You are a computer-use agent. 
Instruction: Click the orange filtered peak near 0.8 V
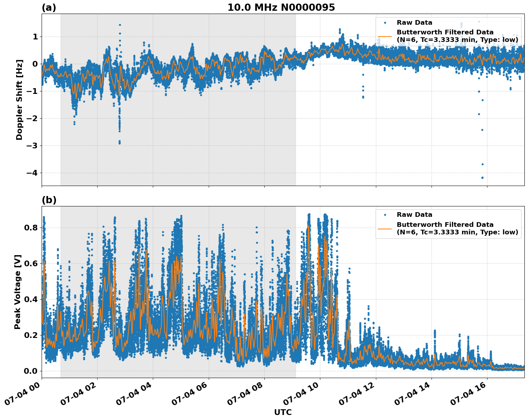(309, 226)
